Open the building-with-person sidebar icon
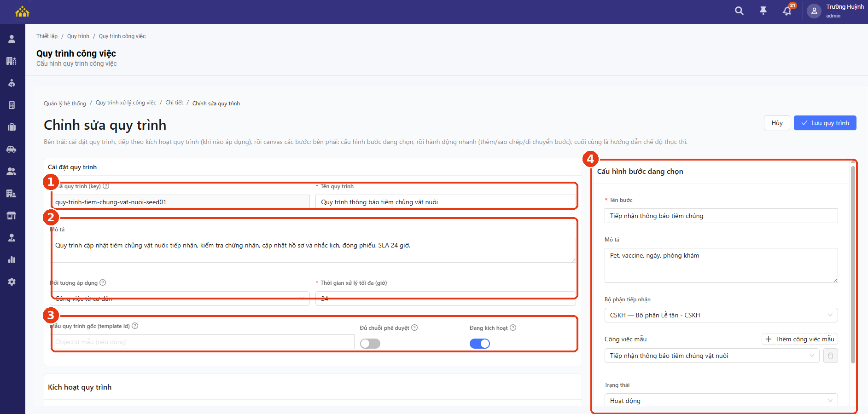The width and height of the screenshot is (868, 414). click(x=12, y=194)
